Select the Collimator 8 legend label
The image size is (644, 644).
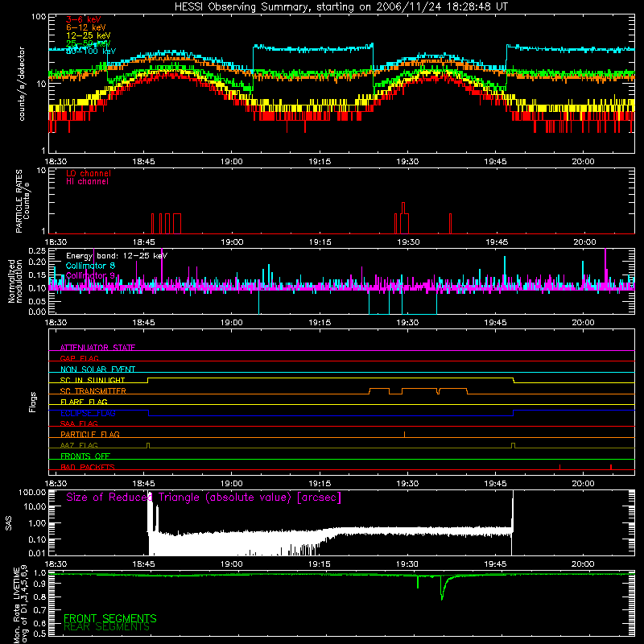(90, 266)
